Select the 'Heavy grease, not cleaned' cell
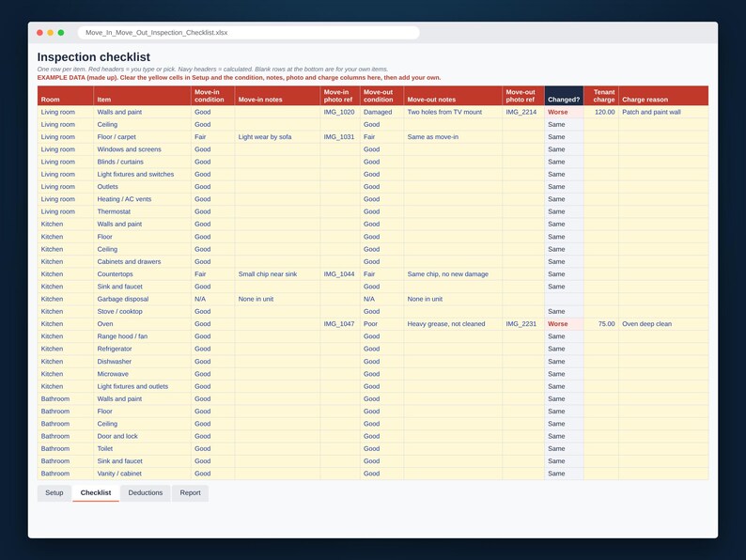 point(453,323)
